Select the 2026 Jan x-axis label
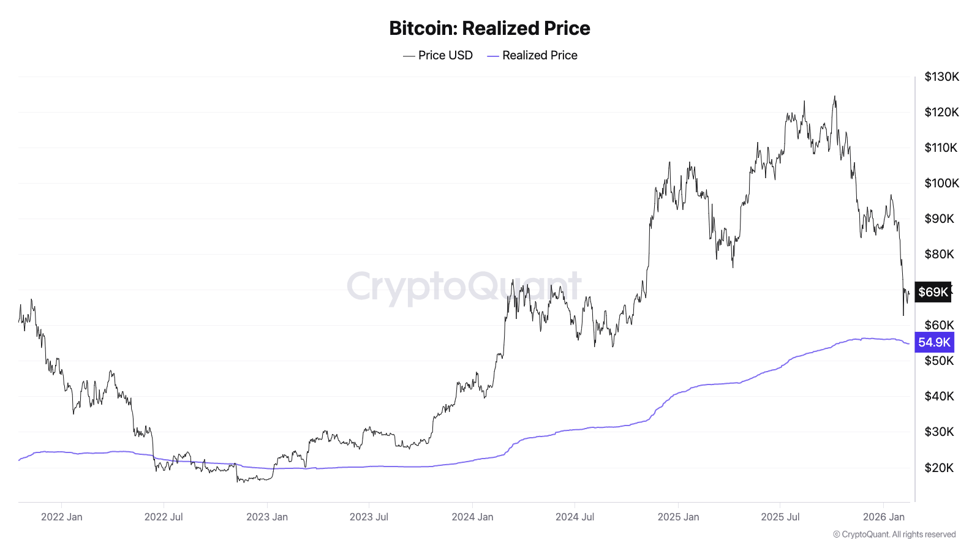The image size is (980, 551). (883, 517)
